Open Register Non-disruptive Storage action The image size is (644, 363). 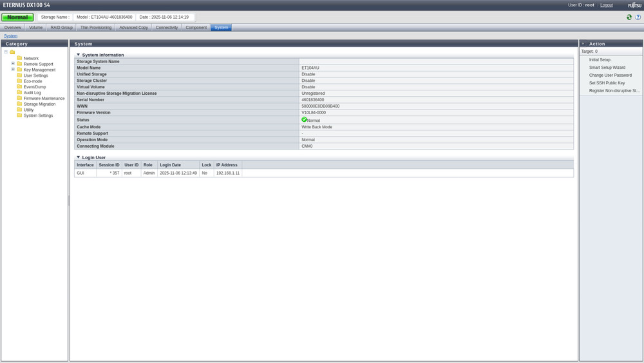[614, 90]
